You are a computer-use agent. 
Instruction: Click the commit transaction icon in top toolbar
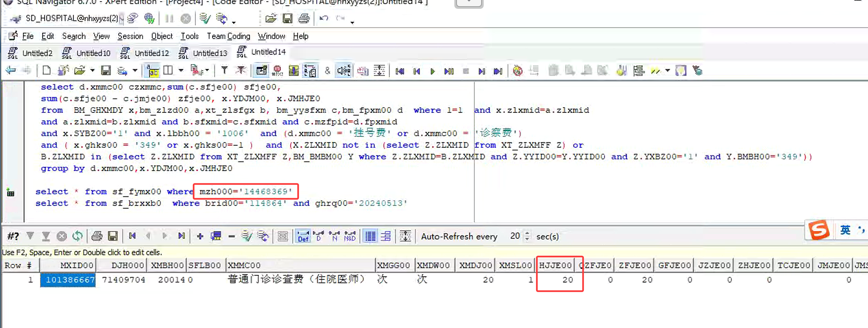click(x=205, y=18)
